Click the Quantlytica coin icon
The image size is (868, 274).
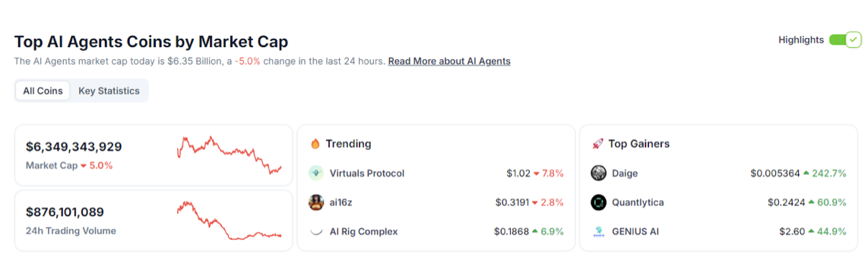coord(598,202)
